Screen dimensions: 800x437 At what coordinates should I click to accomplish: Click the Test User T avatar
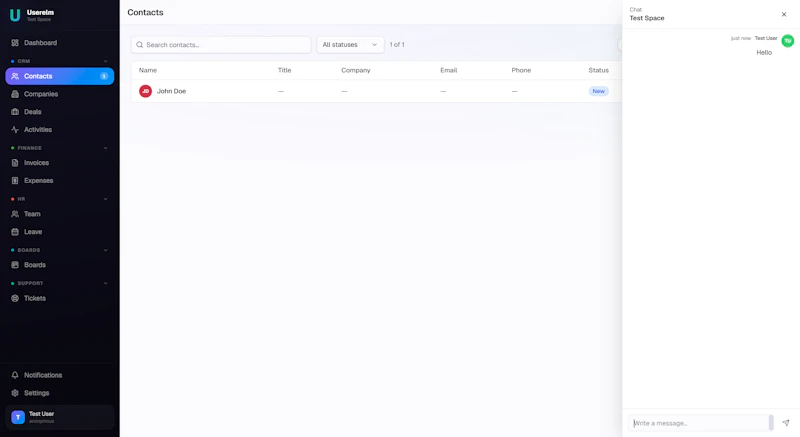tap(18, 417)
